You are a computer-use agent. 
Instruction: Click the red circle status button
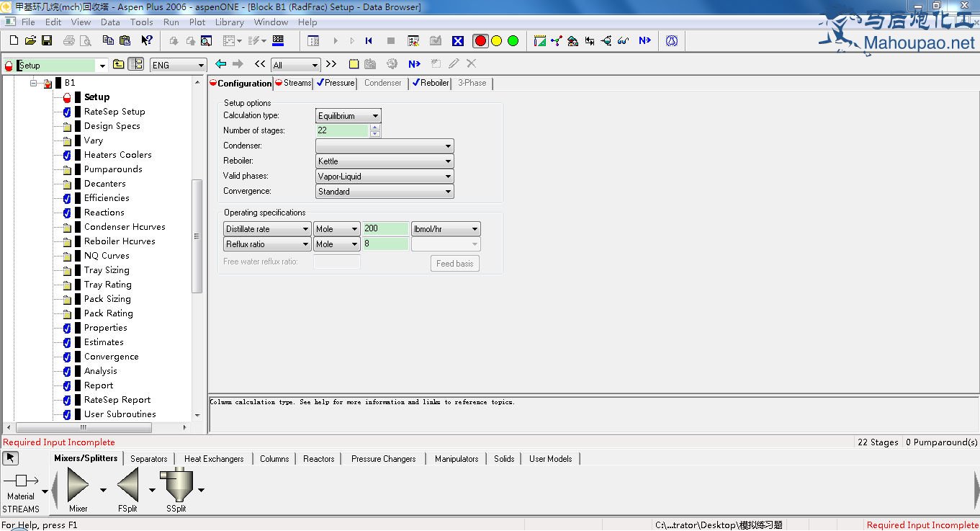click(480, 41)
